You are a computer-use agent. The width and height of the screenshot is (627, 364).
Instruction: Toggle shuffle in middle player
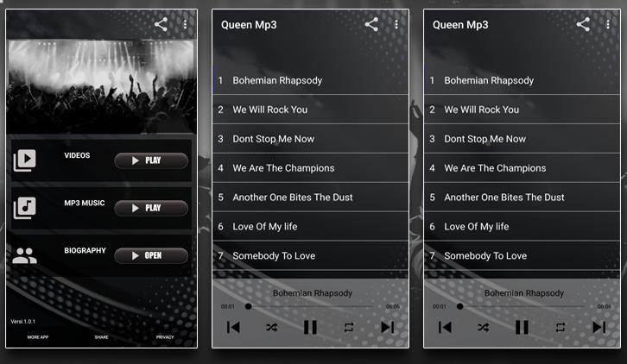click(271, 327)
